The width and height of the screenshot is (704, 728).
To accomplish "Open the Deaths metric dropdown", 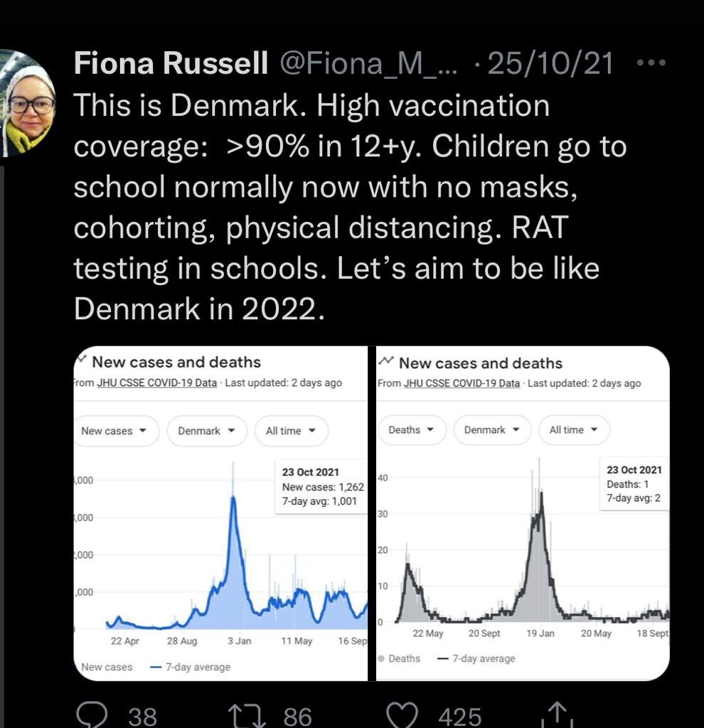I will point(411,430).
